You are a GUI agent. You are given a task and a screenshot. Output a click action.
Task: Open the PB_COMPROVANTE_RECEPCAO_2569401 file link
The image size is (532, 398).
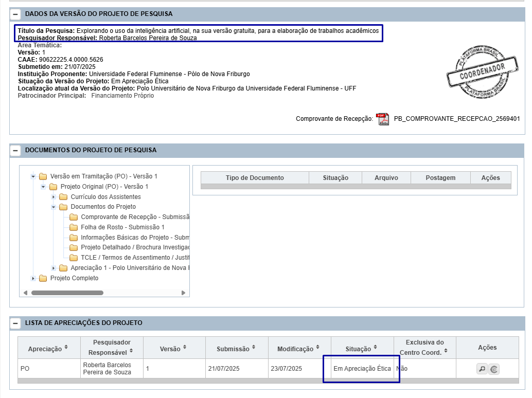point(456,119)
